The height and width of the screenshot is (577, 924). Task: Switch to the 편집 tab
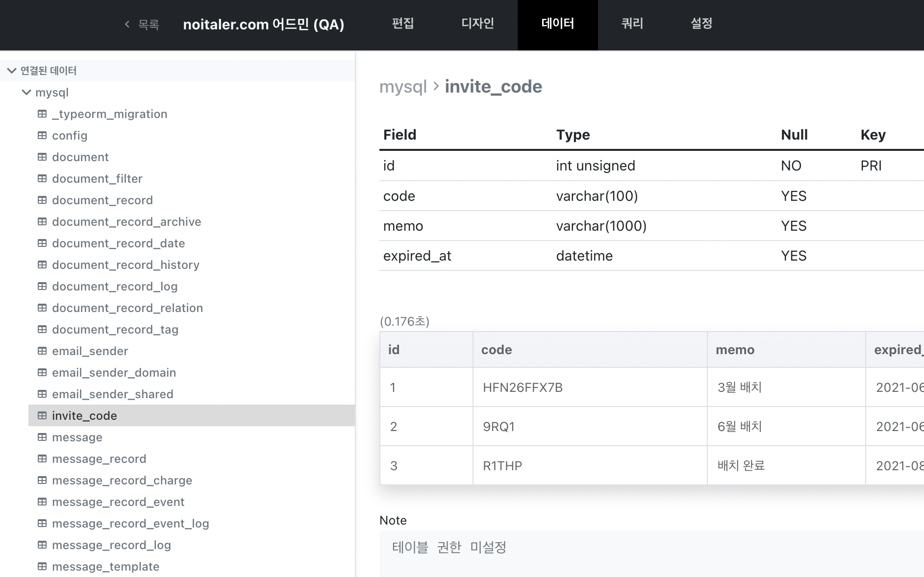point(403,24)
